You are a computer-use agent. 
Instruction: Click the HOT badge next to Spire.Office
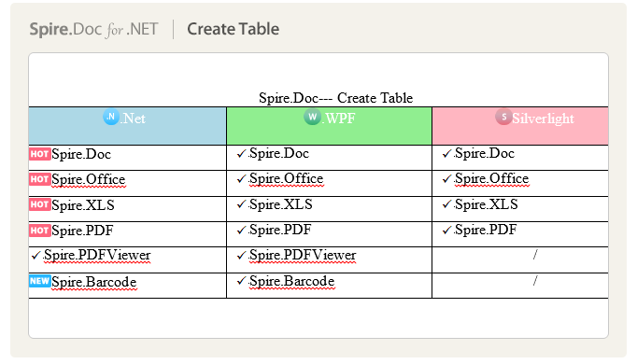40,179
